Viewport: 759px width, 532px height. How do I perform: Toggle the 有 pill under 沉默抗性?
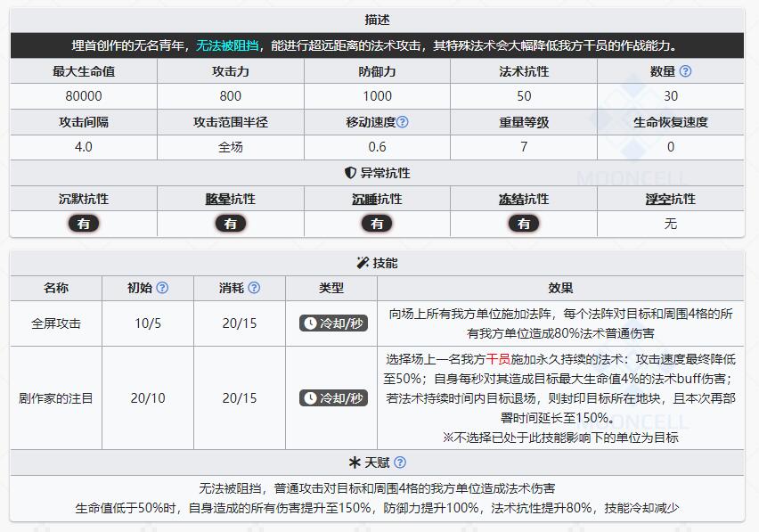coord(84,224)
